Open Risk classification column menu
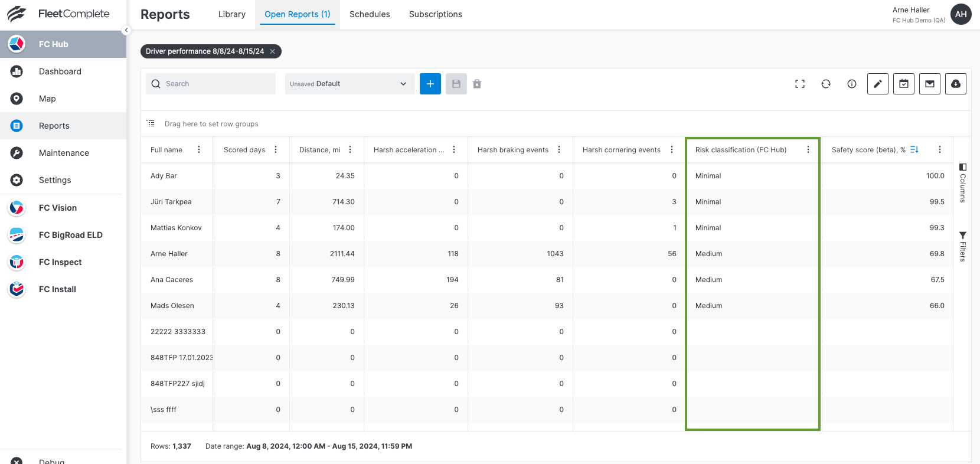 (x=808, y=150)
